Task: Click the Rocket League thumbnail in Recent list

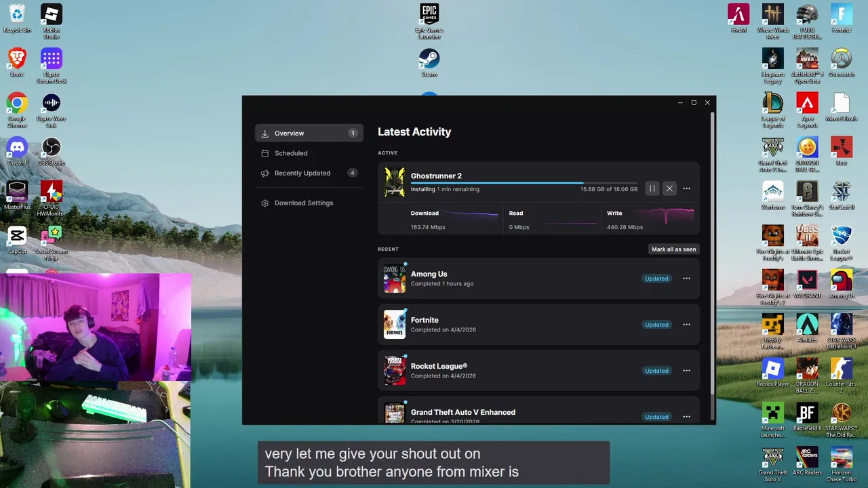Action: click(x=394, y=371)
